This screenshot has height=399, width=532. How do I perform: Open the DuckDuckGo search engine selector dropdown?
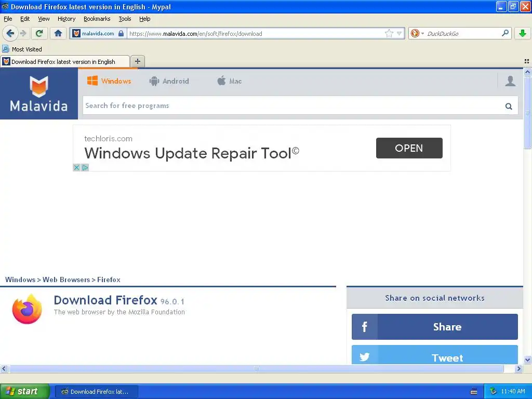coord(417,33)
